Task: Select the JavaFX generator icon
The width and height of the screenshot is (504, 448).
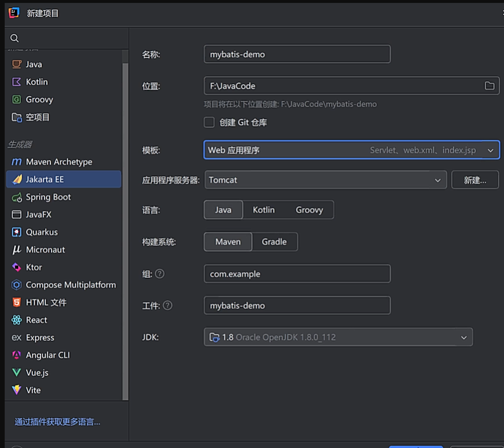Action: [x=16, y=215]
